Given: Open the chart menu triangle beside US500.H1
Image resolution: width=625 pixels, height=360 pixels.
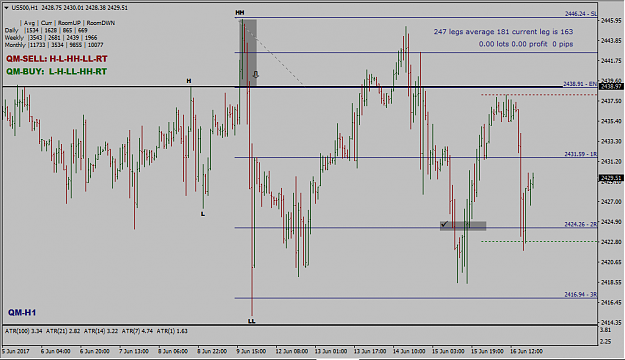Looking at the screenshot, I should click(6, 8).
